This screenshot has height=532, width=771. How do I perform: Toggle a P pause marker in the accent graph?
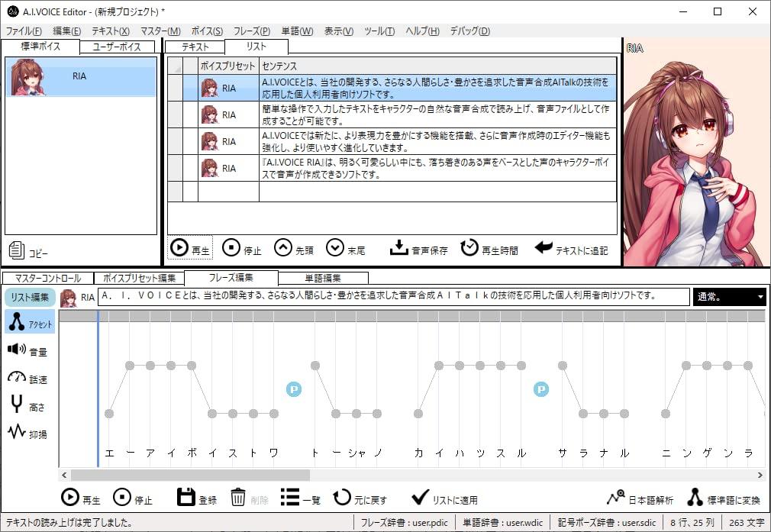(292, 389)
